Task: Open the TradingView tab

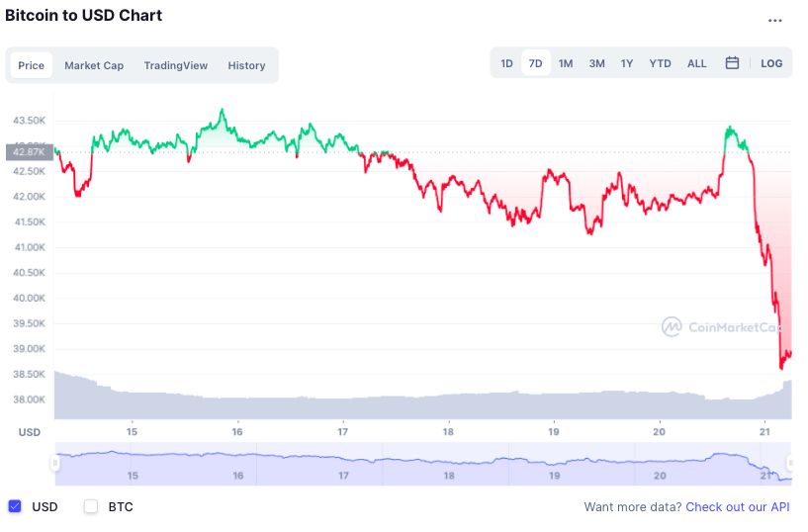Action: coord(175,65)
